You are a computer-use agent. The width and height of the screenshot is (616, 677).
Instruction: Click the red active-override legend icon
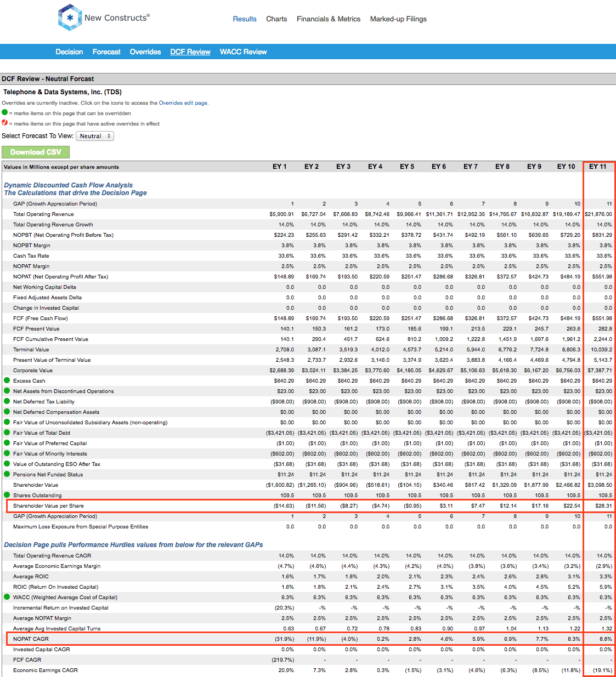pos(5,123)
